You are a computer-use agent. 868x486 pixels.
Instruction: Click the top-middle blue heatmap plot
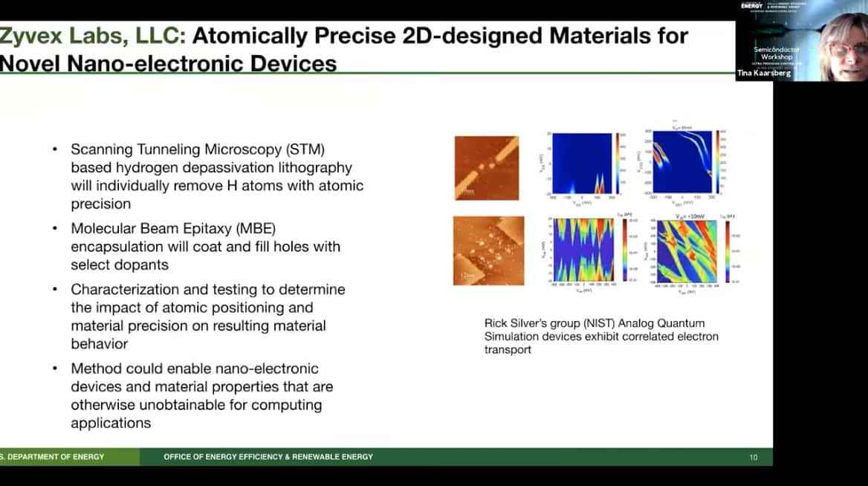pyautogui.click(x=581, y=163)
